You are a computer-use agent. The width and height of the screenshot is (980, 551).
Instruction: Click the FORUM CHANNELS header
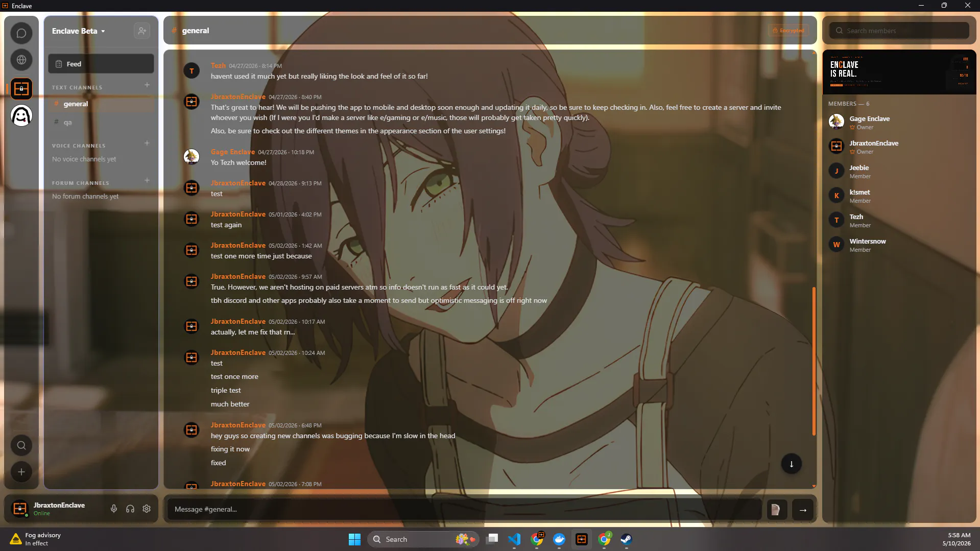pos(81,183)
